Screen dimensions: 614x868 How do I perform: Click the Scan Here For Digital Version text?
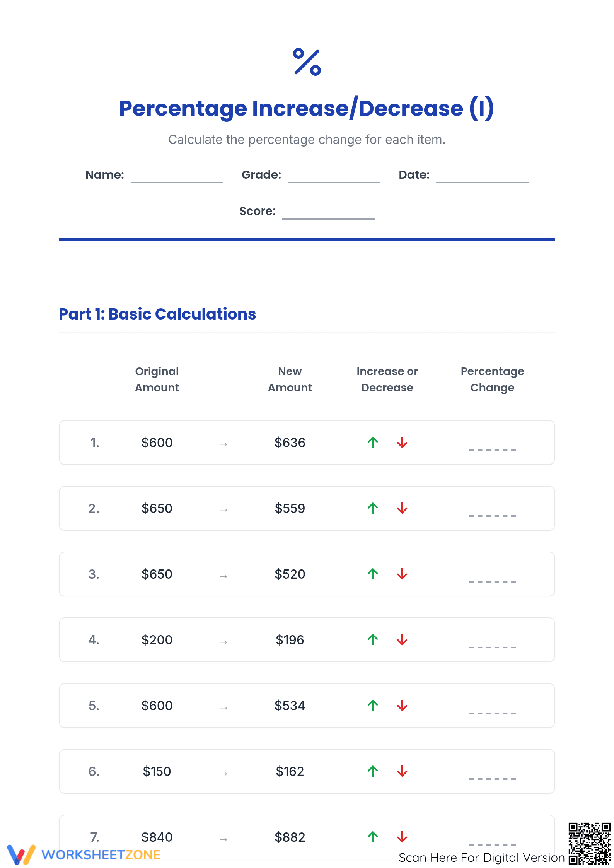click(x=482, y=858)
